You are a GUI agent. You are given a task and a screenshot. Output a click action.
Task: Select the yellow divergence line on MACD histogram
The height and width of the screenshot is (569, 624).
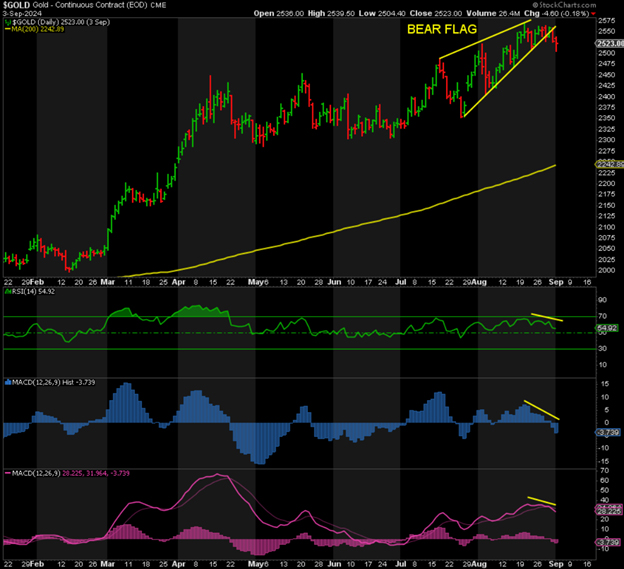(543, 410)
